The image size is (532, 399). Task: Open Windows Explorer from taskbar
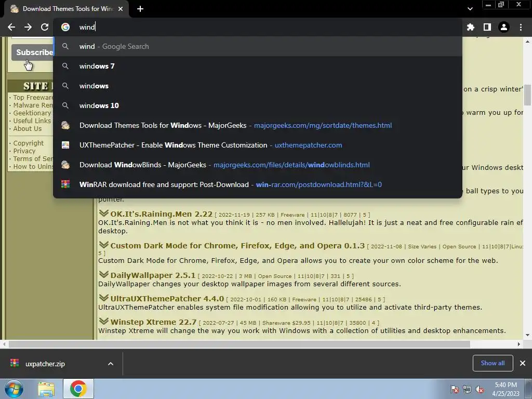coord(46,389)
